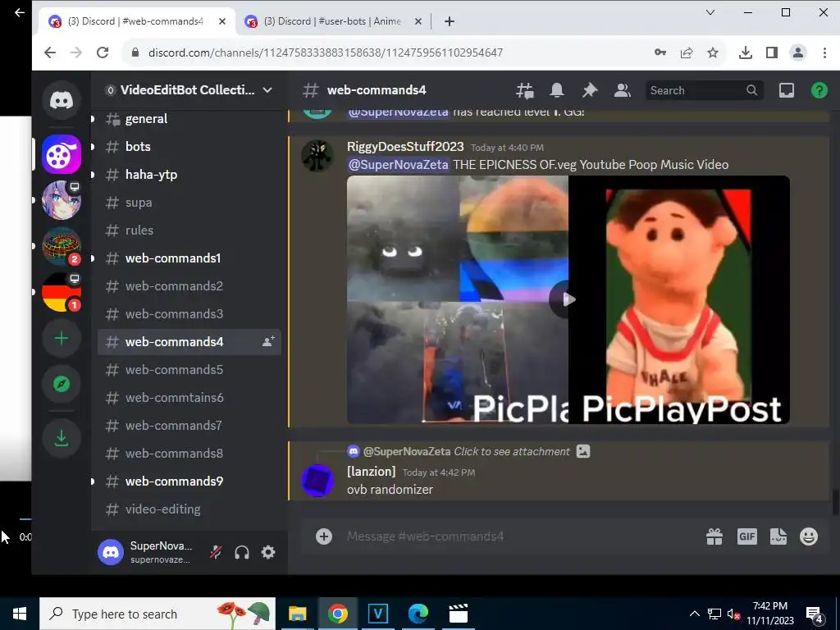The height and width of the screenshot is (630, 840).
Task: Click the Download Apps icon in sidebar
Action: click(x=62, y=438)
